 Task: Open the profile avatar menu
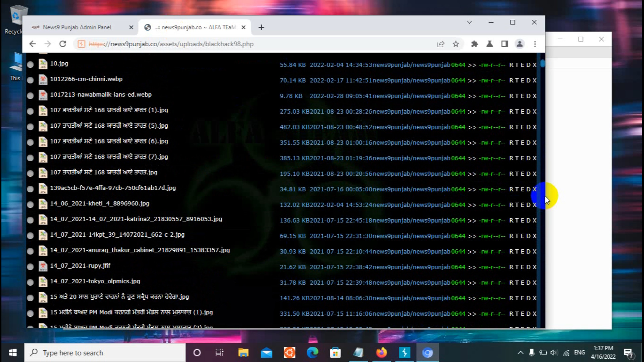click(520, 44)
